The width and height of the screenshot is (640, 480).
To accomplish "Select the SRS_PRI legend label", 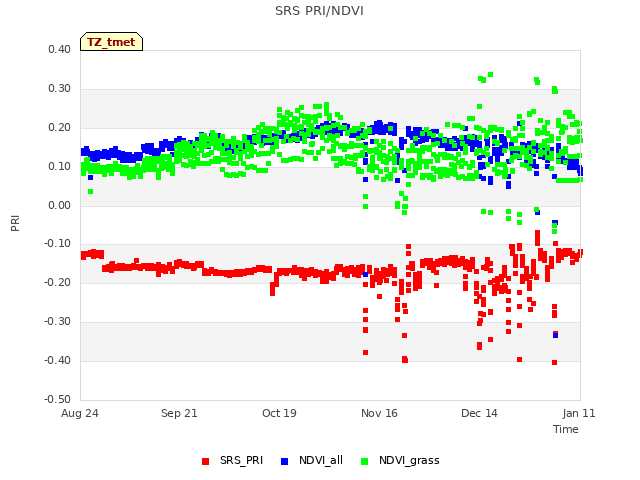I will [241, 460].
